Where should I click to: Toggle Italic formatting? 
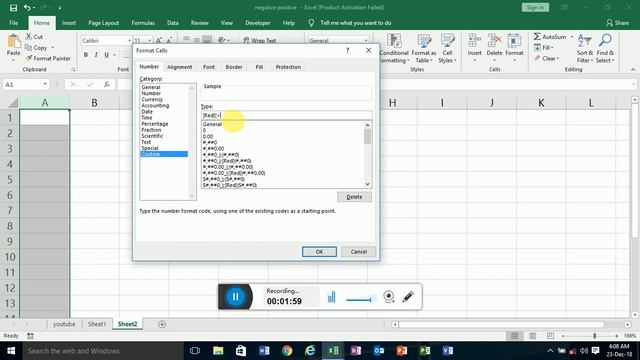96,55
